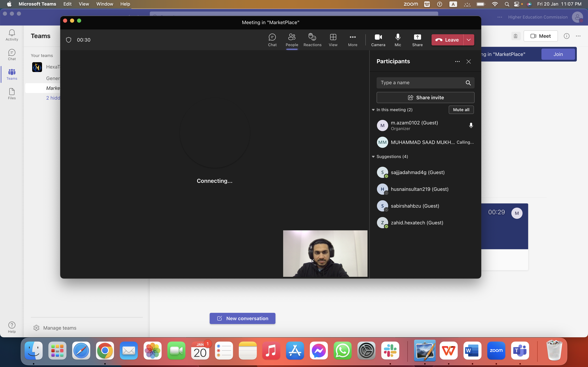The width and height of the screenshot is (588, 367).
Task: Open More actions in meeting toolbar
Action: click(x=353, y=40)
